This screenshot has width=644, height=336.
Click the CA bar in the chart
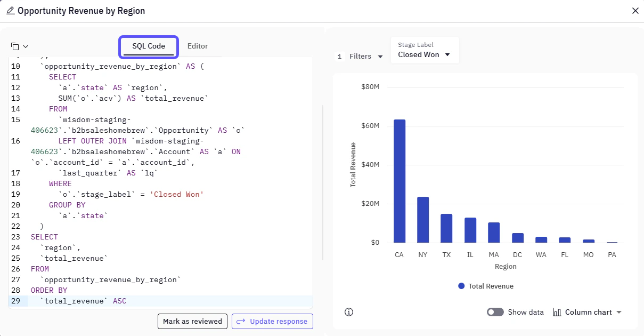tap(399, 181)
